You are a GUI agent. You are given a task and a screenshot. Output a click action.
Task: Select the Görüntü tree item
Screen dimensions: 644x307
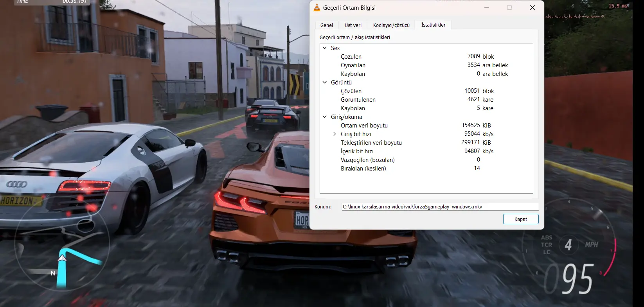click(341, 82)
